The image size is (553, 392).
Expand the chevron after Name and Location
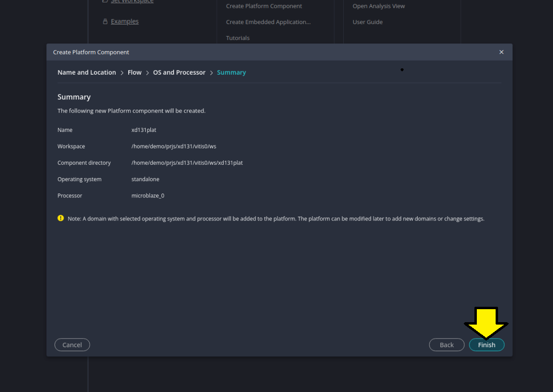pyautogui.click(x=122, y=72)
